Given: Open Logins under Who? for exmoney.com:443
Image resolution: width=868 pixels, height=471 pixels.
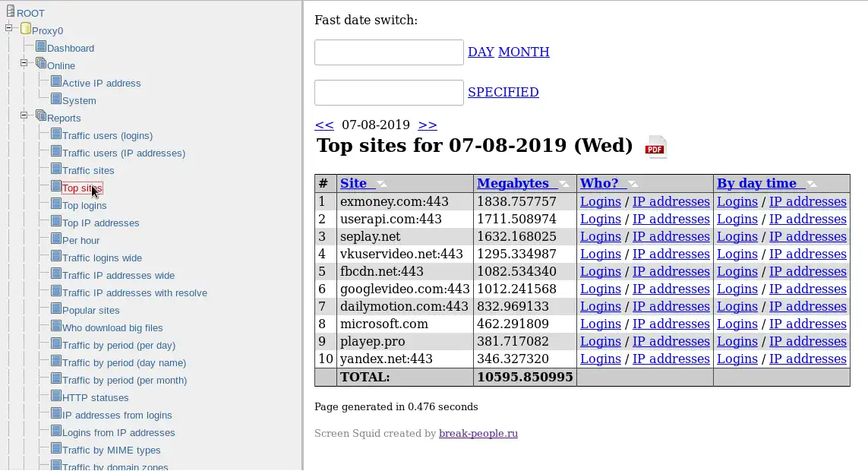Looking at the screenshot, I should pos(600,202).
